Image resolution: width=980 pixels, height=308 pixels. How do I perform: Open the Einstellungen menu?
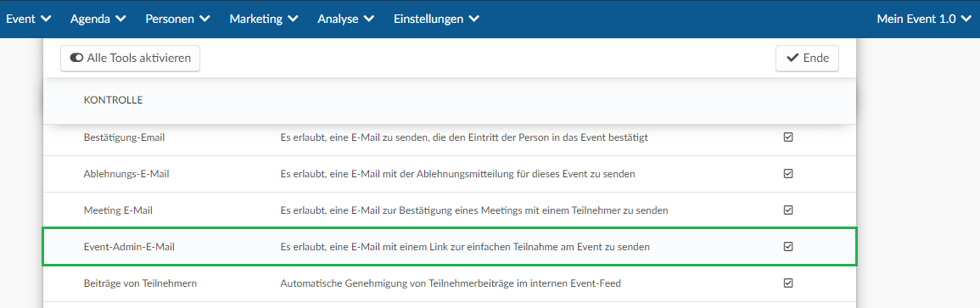436,19
